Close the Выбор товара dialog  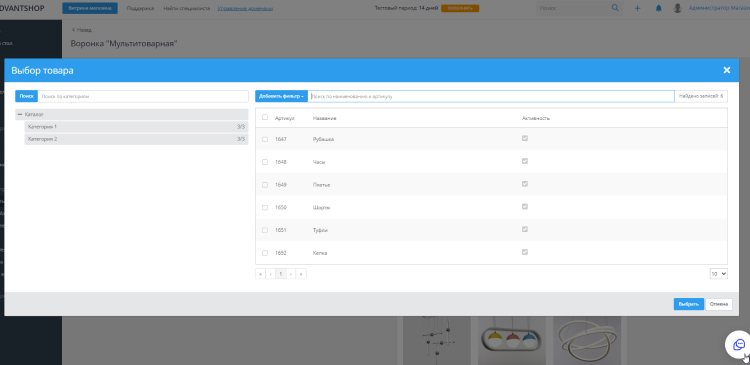click(x=727, y=70)
